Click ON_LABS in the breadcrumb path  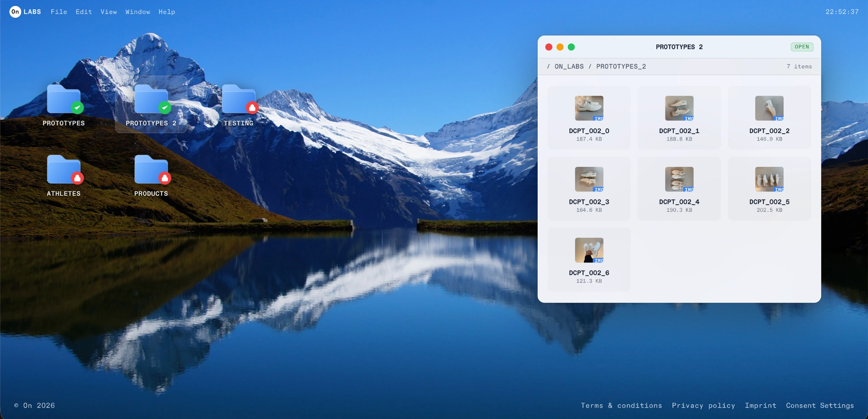[x=569, y=66]
